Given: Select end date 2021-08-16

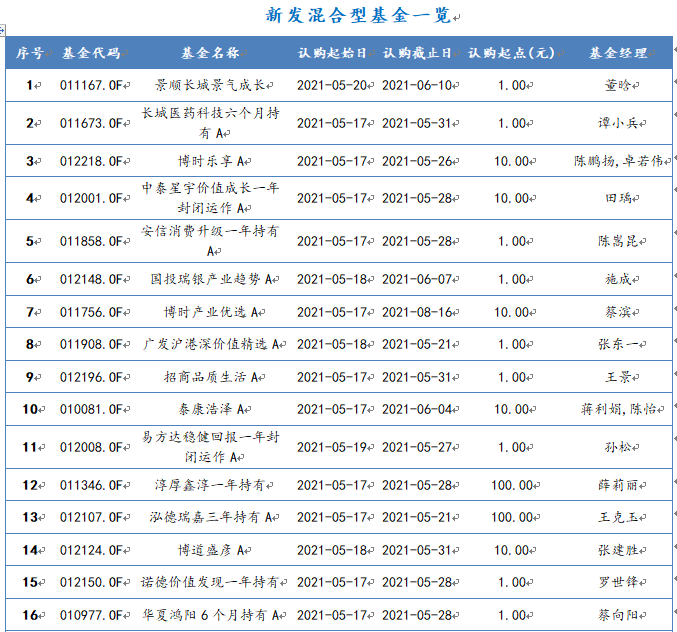Looking at the screenshot, I should point(417,313).
